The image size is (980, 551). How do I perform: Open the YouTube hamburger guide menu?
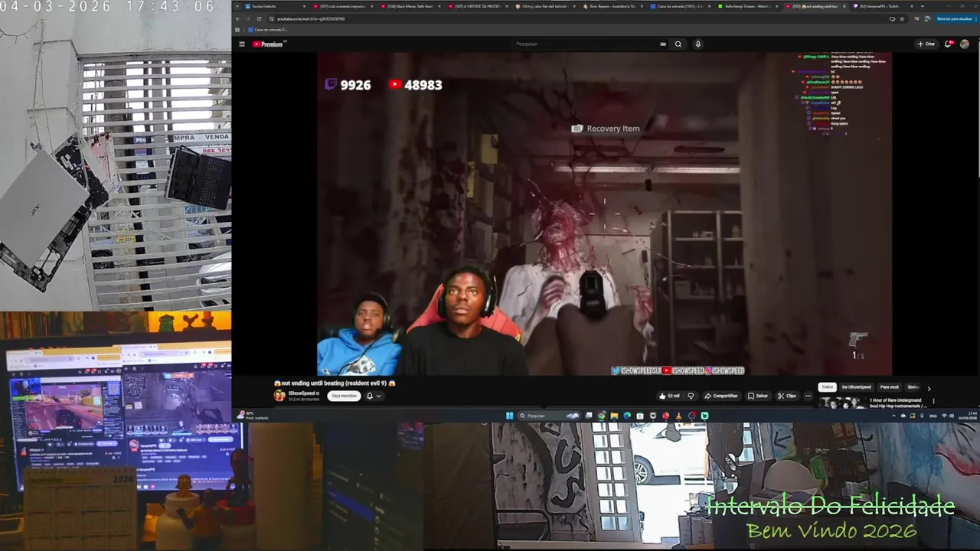(242, 44)
